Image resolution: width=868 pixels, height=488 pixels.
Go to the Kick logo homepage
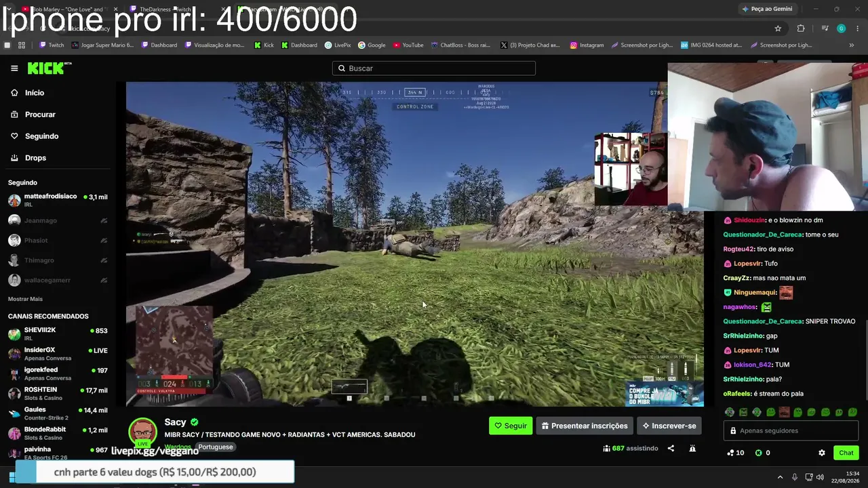click(x=49, y=68)
